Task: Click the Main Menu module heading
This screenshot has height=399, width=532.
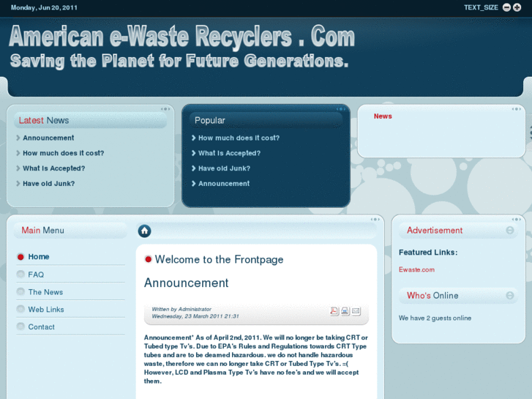Action: [42, 230]
